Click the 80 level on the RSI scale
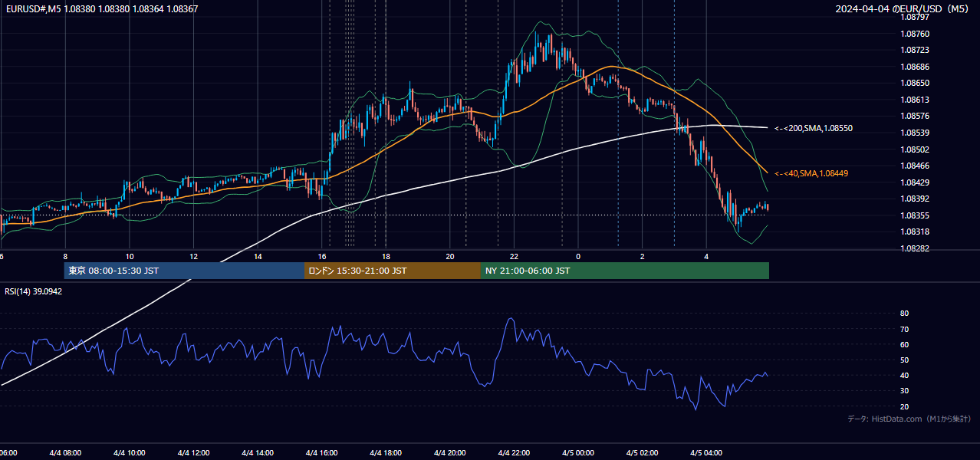Screen dimensions: 980x460 pos(904,314)
